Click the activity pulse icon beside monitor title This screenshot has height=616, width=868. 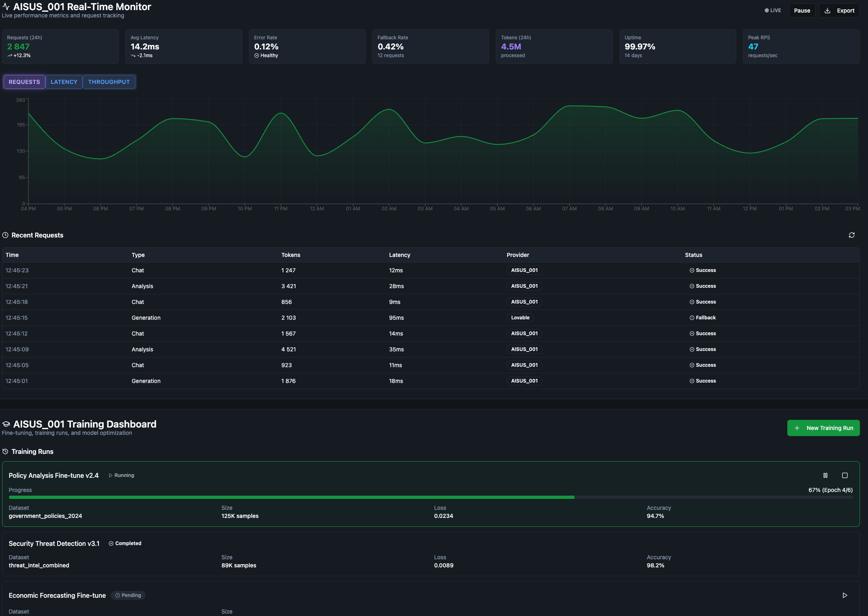click(6, 7)
